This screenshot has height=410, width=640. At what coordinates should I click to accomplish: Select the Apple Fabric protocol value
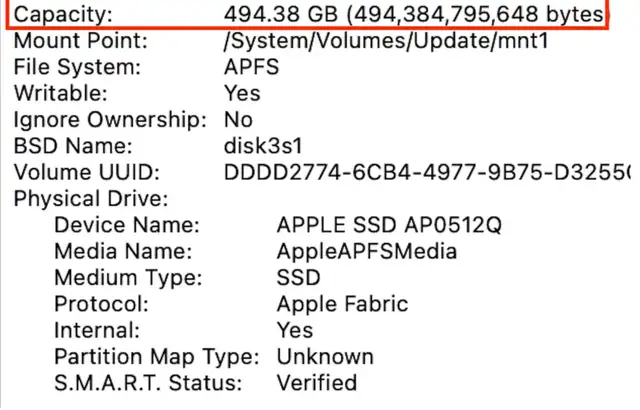[342, 304]
